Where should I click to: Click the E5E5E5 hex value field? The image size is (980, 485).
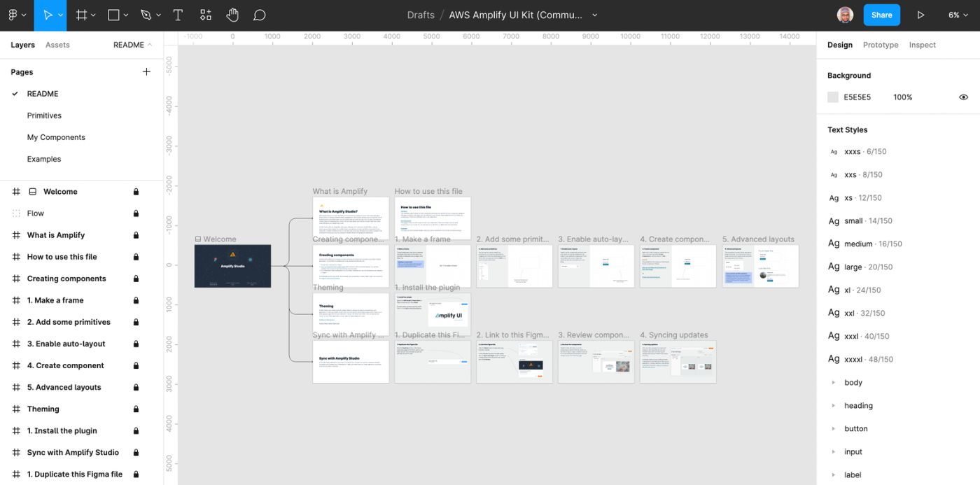[x=857, y=97]
